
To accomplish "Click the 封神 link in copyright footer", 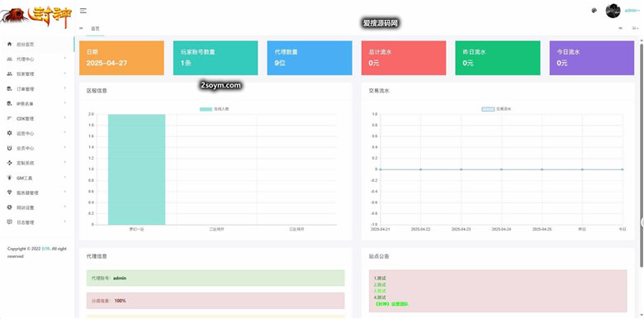I will click(x=45, y=249).
